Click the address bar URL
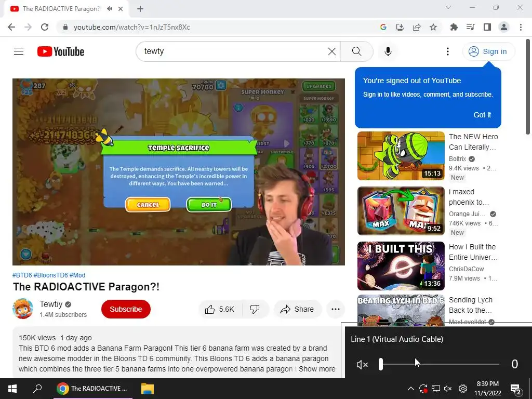 [x=131, y=27]
